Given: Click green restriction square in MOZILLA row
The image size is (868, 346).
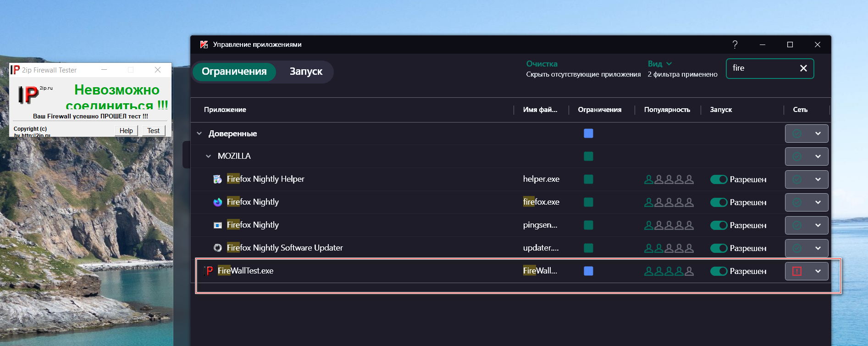Looking at the screenshot, I should pyautogui.click(x=588, y=156).
